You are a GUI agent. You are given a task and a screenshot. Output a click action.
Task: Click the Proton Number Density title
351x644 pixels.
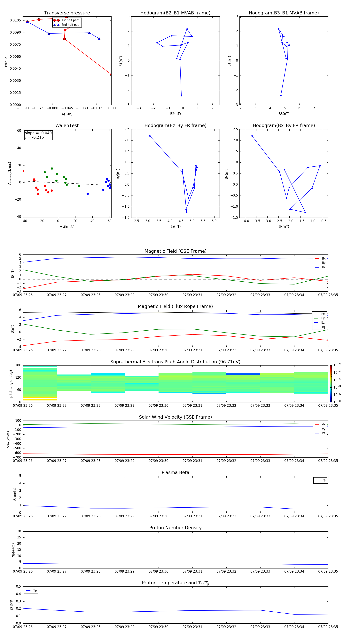[175, 528]
